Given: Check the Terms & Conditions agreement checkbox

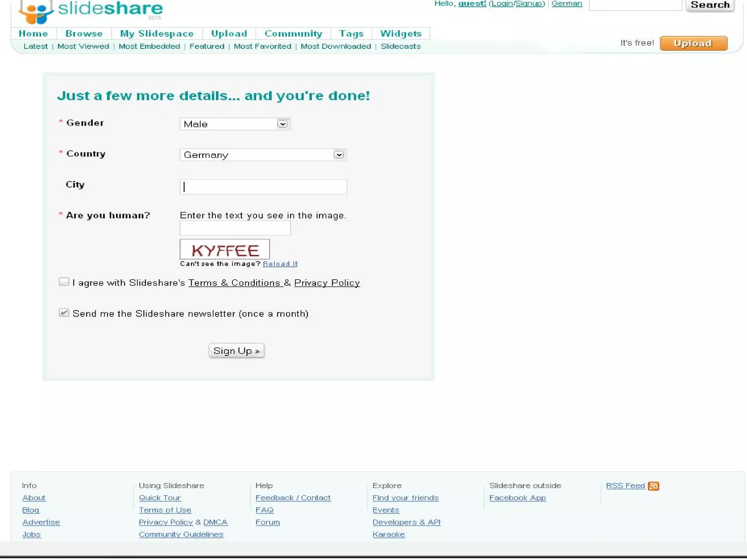Looking at the screenshot, I should 64,282.
